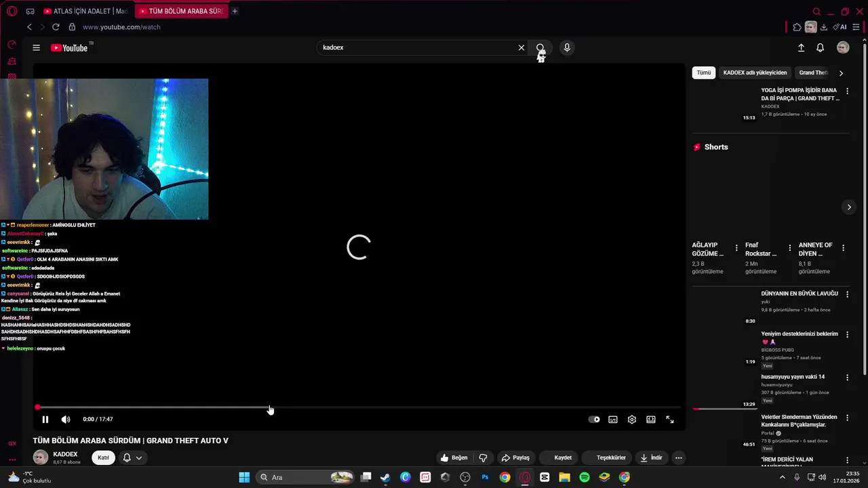Expand the channel notification bell dropdown
Image resolution: width=868 pixels, height=488 pixels.
[x=132, y=457]
